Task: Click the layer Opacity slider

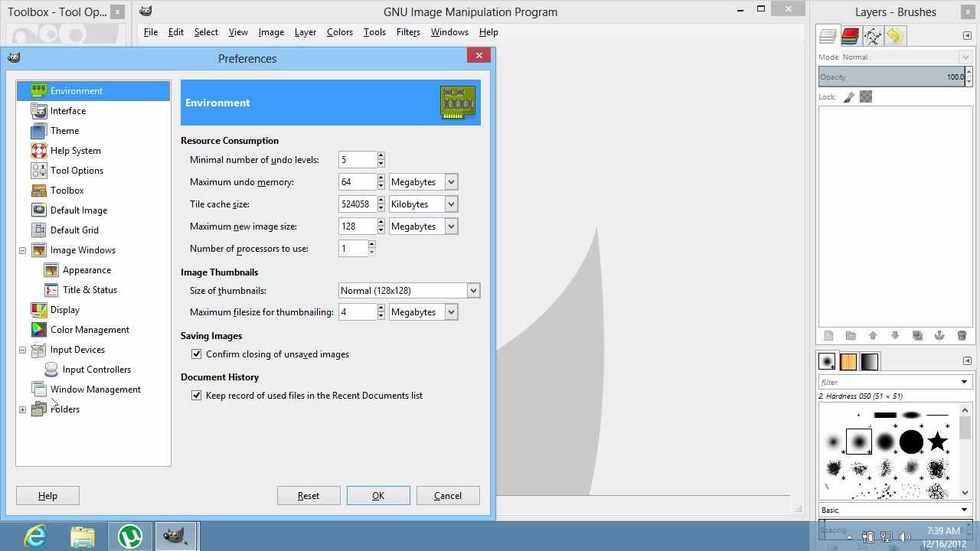Action: point(891,77)
